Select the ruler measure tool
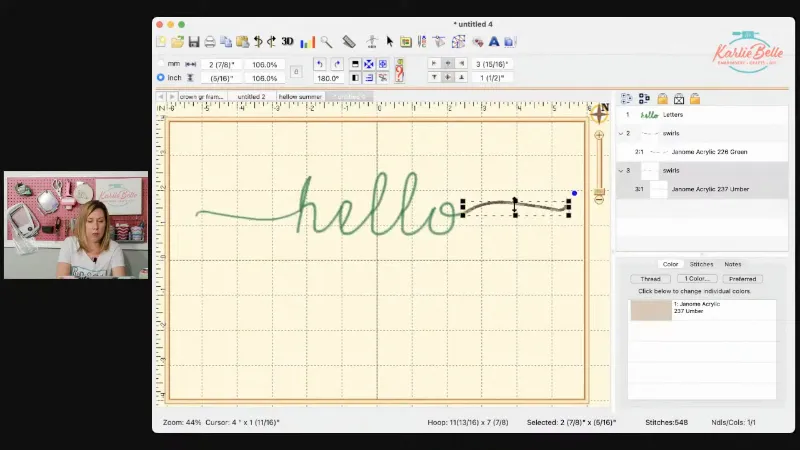Viewport: 800px width, 450px height. [349, 42]
